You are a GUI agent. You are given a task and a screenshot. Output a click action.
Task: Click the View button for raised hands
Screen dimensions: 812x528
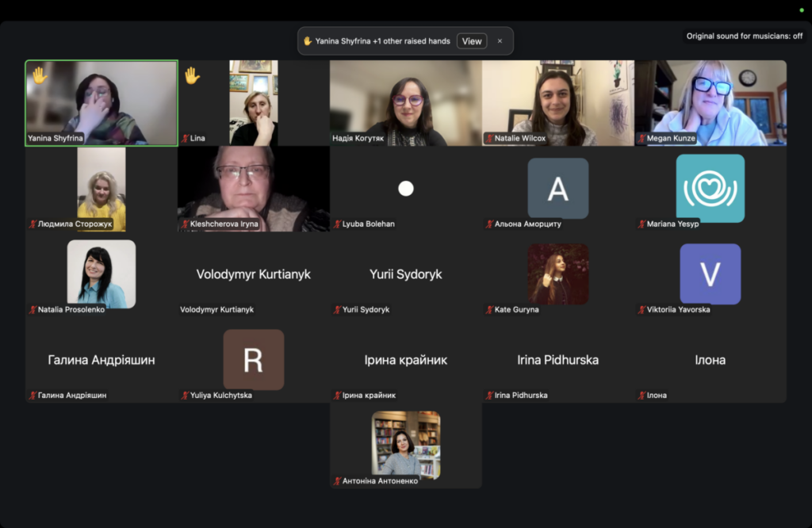point(472,41)
